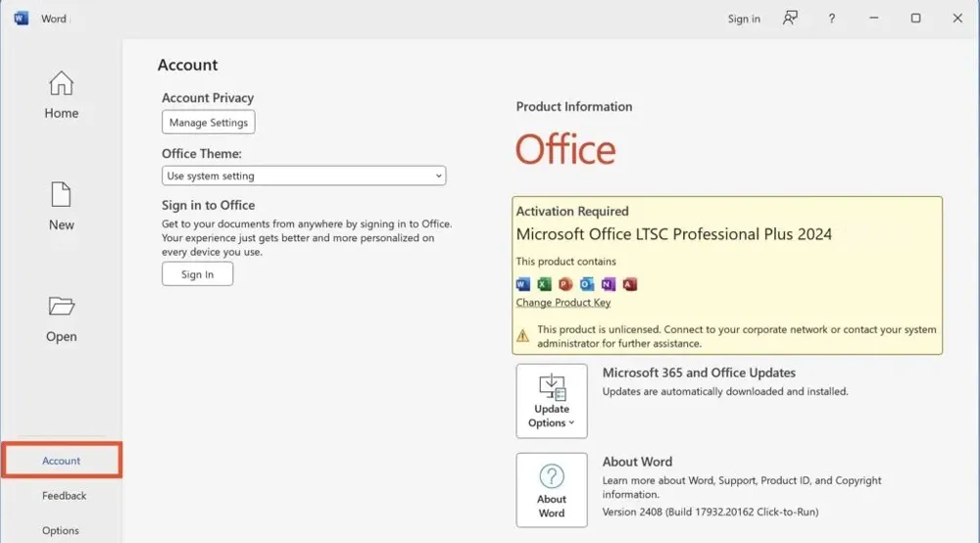Open the Update Options dropdown button

551,401
